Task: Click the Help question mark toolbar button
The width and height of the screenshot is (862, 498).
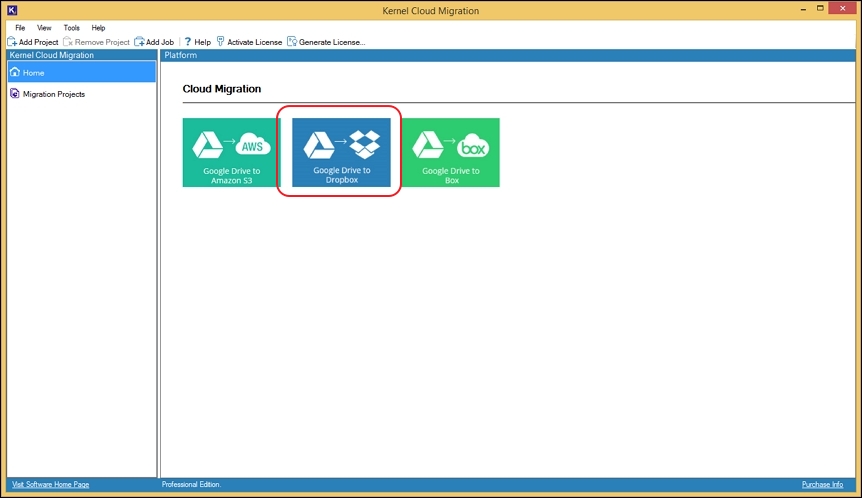Action: [x=197, y=42]
